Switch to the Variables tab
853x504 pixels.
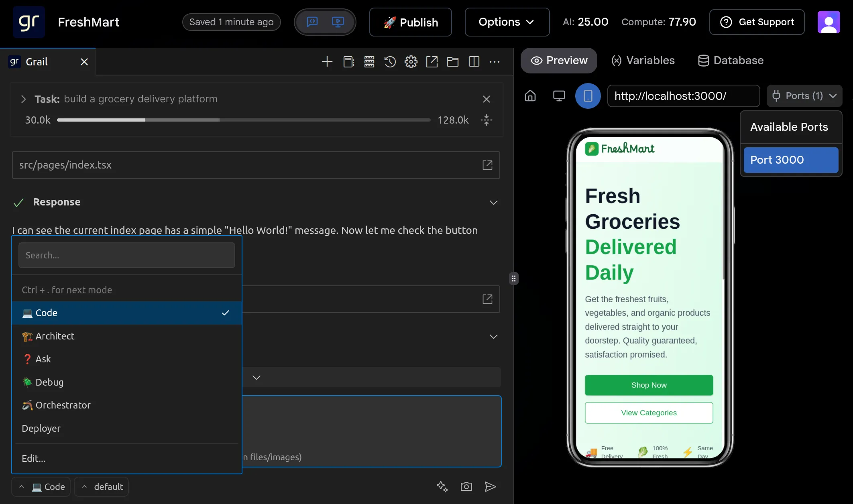(643, 61)
